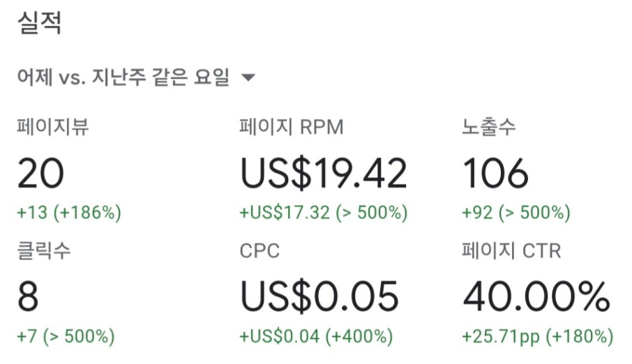This screenshot has width=632, height=364.
Task: Select the impressions value 106
Action: [495, 174]
